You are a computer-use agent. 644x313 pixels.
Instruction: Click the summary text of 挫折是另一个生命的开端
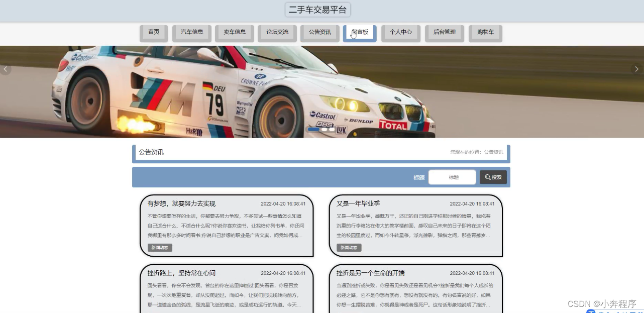pyautogui.click(x=414, y=295)
